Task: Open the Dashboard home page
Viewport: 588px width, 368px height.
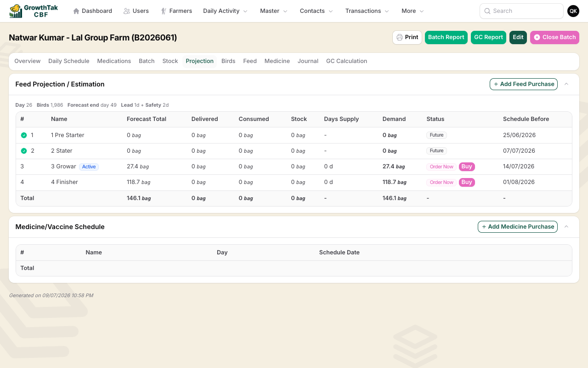Action: [x=92, y=11]
